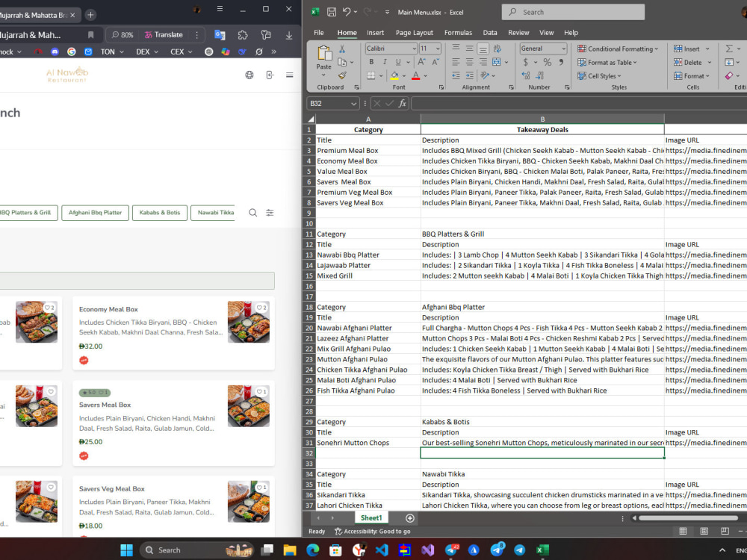The height and width of the screenshot is (560, 747).
Task: Click the Cut scissors icon in Excel
Action: 341,49
